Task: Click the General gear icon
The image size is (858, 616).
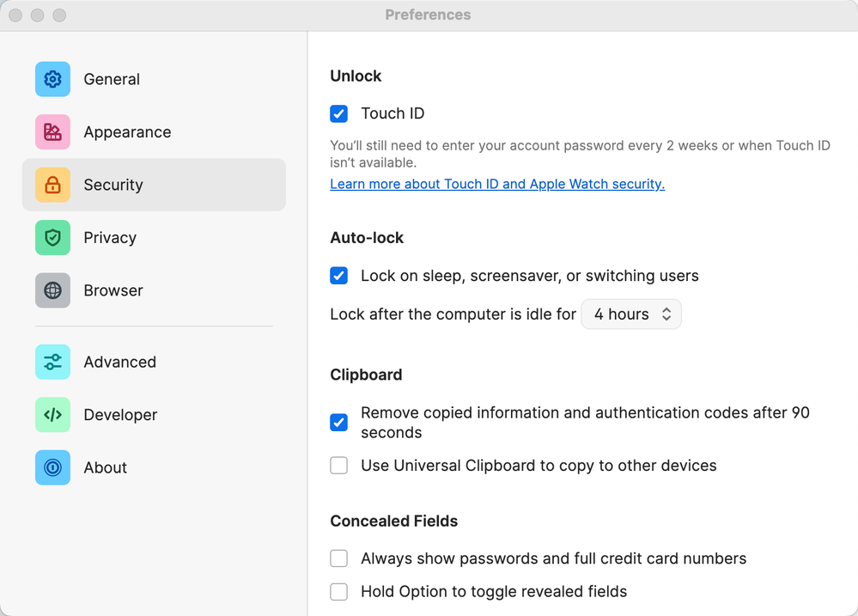Action: click(x=52, y=79)
